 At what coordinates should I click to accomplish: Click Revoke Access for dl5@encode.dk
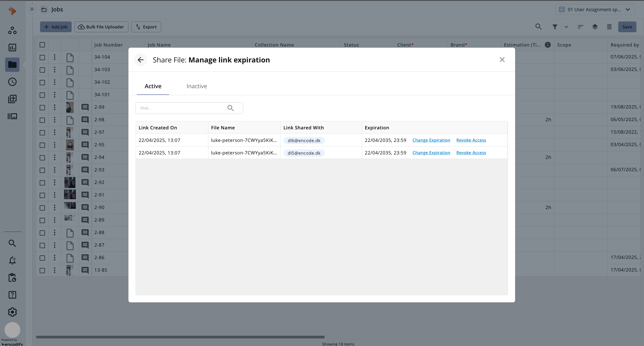click(471, 152)
